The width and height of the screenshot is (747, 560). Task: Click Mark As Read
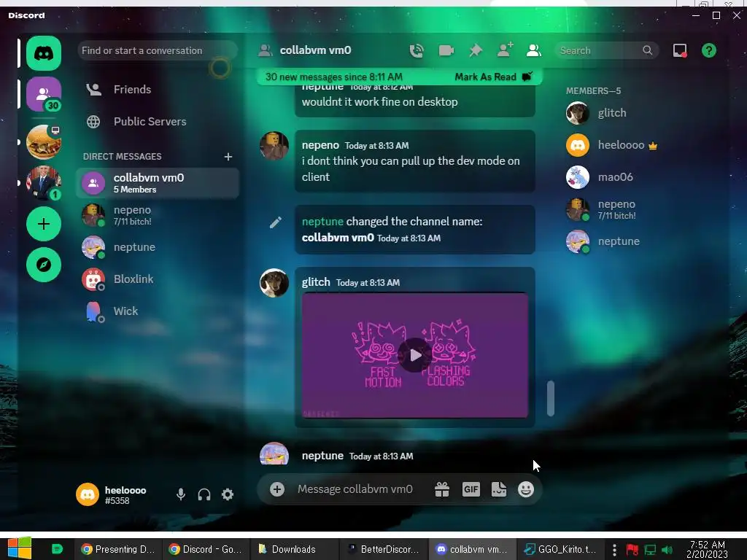click(x=493, y=77)
